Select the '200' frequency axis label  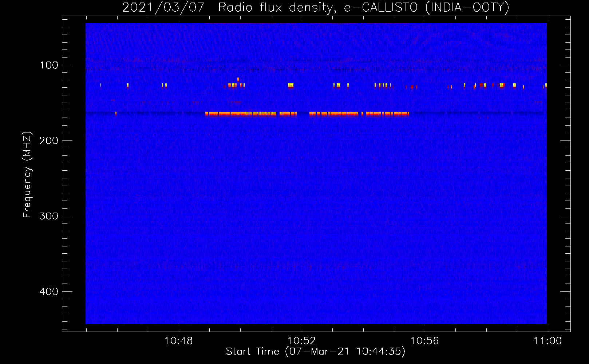[x=49, y=141]
